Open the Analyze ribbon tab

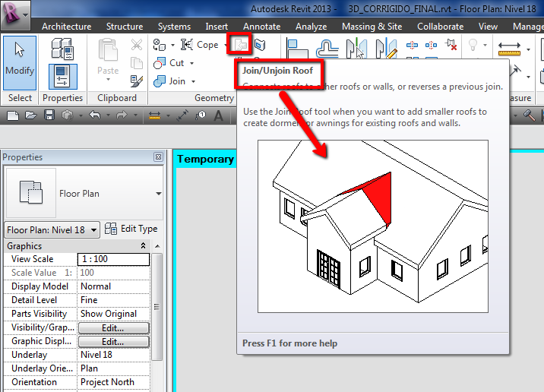tap(312, 27)
